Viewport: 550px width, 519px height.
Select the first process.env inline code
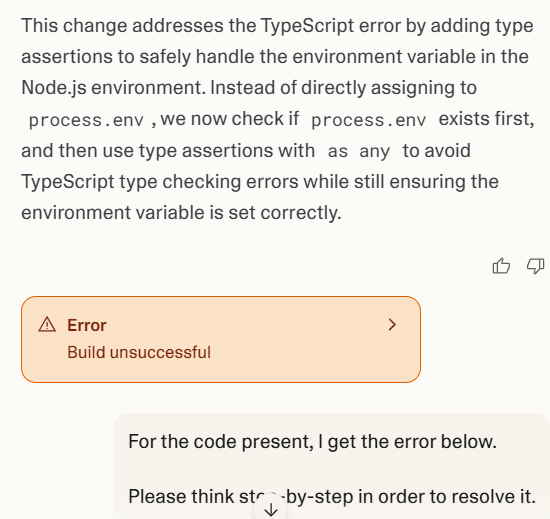[x=86, y=120]
